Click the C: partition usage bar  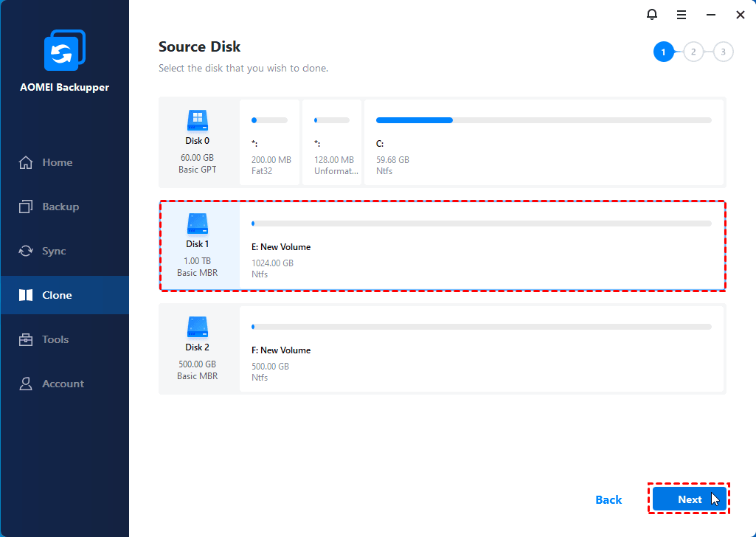pos(544,119)
